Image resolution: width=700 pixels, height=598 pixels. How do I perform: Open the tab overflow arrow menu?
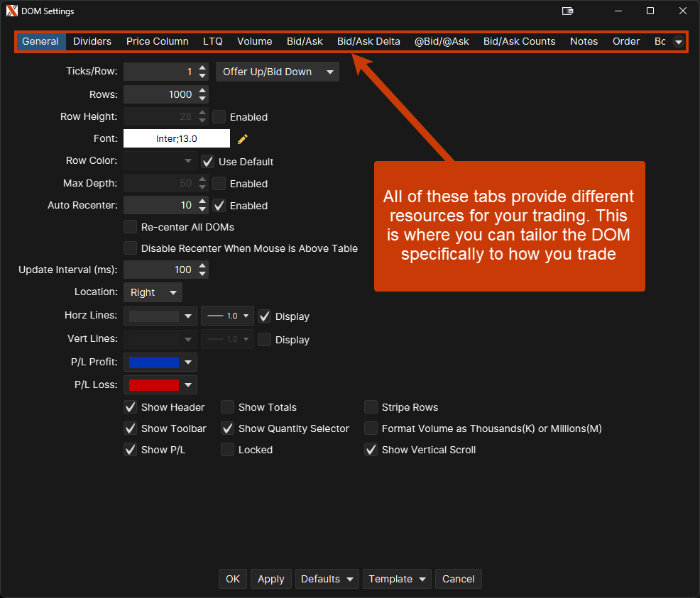[x=678, y=42]
